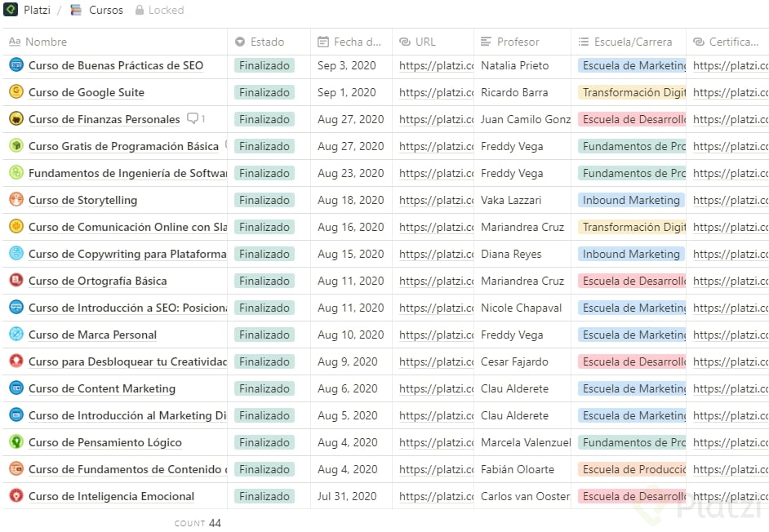Open certificate link for Curso de Inteligencia Emocional
The height and width of the screenshot is (532, 769).
point(731,496)
